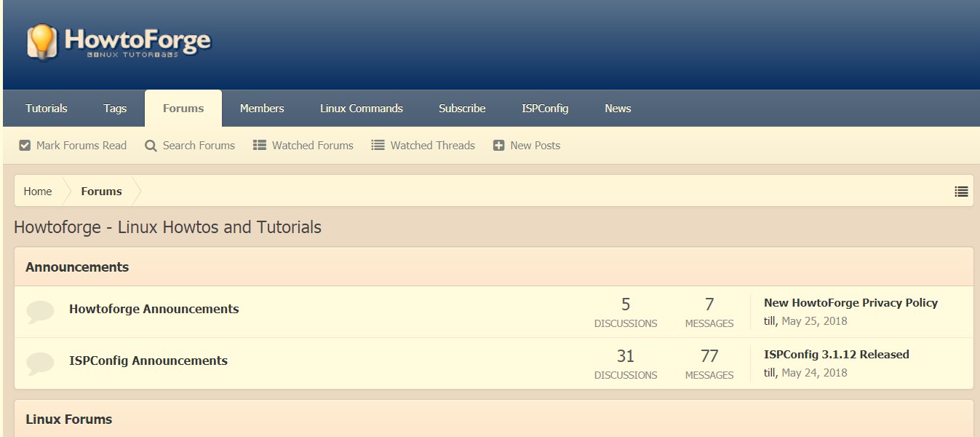Open the New HowtoForge Privacy Policy thread
The height and width of the screenshot is (437, 980).
[850, 303]
